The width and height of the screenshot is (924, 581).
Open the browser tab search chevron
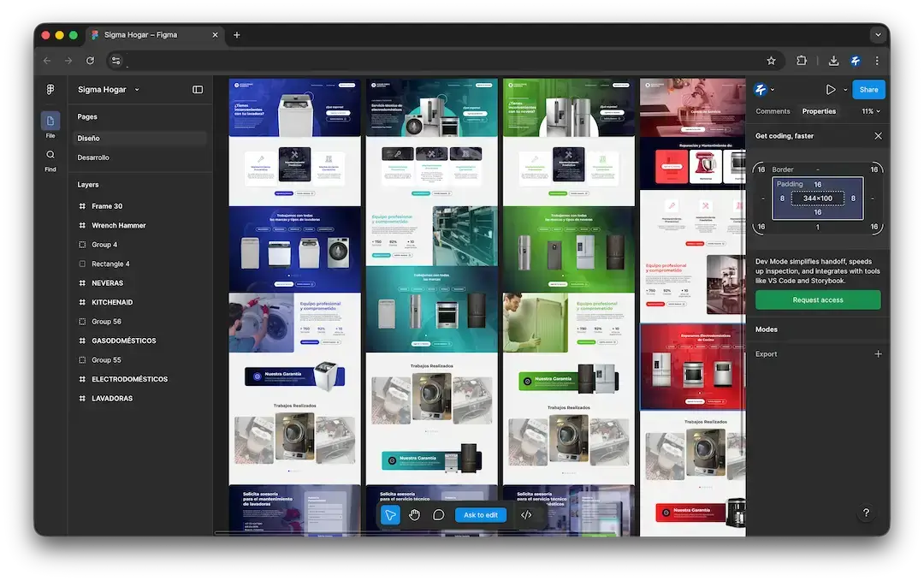click(878, 35)
